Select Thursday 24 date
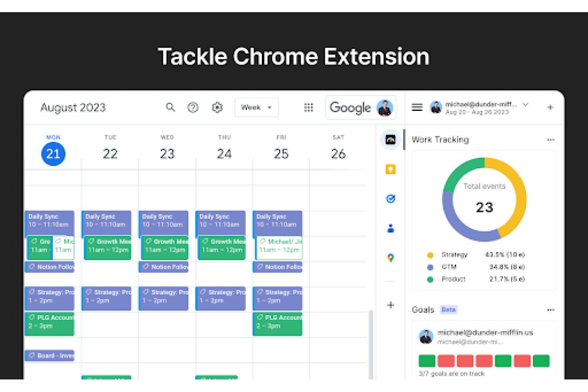The height and width of the screenshot is (392, 588). pyautogui.click(x=224, y=154)
